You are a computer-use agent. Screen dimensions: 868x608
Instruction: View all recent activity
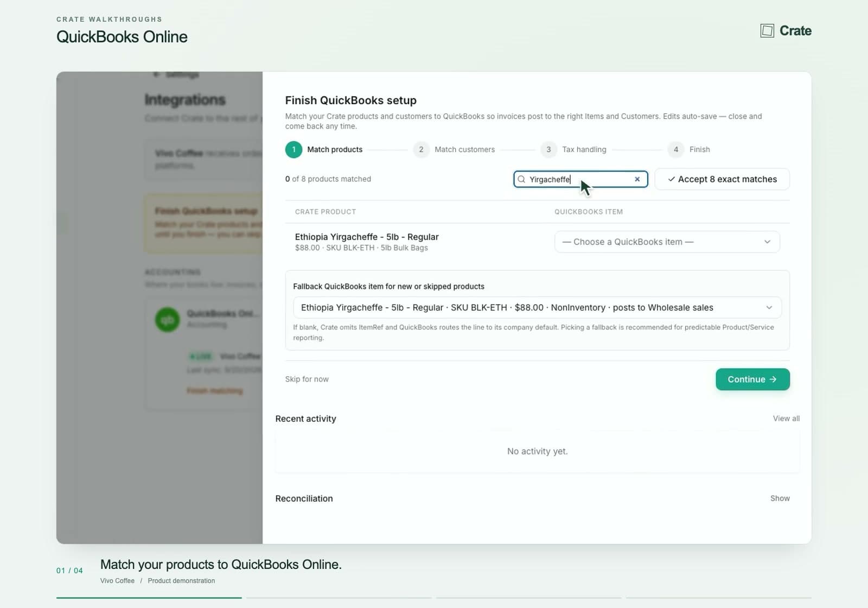786,419
